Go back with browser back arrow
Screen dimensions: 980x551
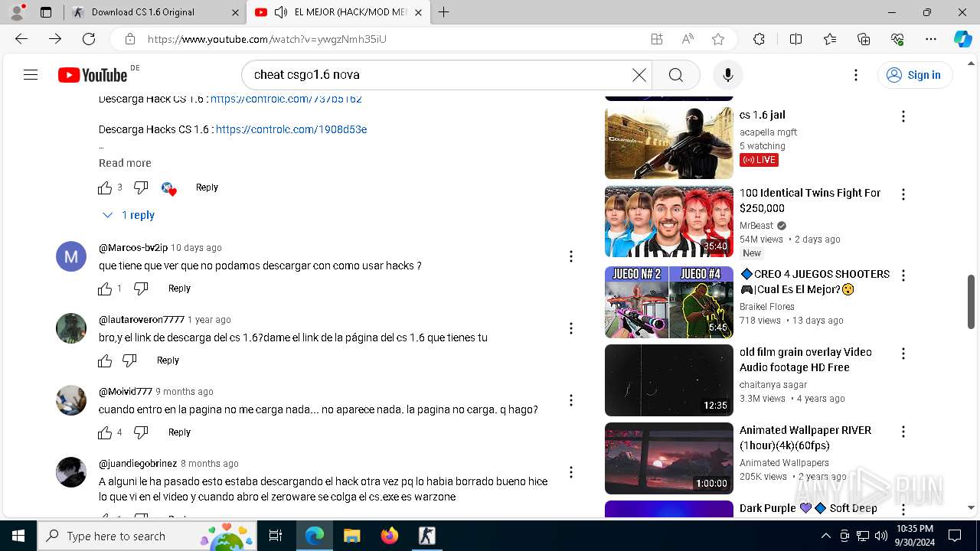click(x=21, y=39)
